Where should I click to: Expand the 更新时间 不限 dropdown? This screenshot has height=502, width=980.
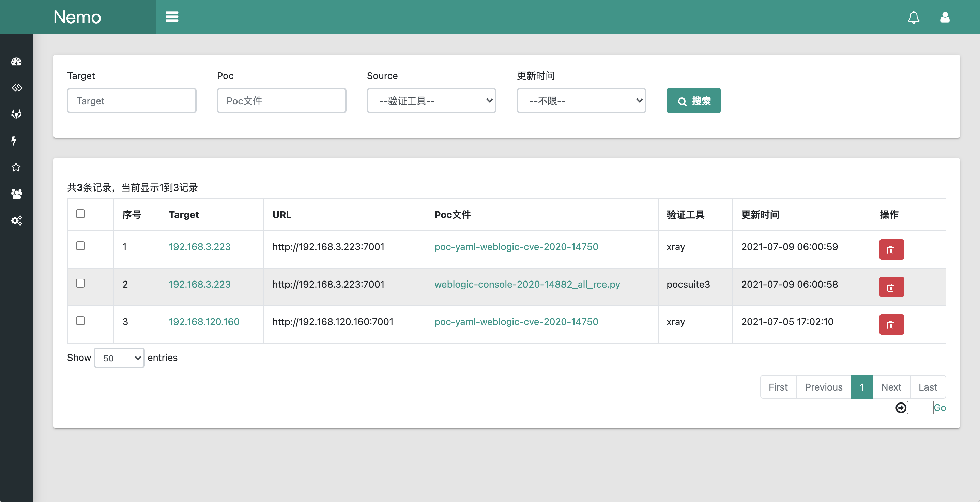pyautogui.click(x=581, y=101)
